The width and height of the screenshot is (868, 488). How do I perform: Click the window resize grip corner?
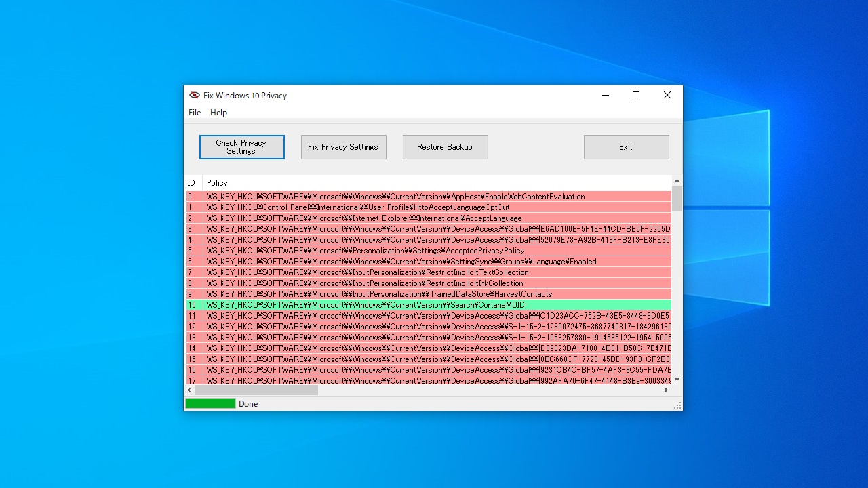point(677,405)
